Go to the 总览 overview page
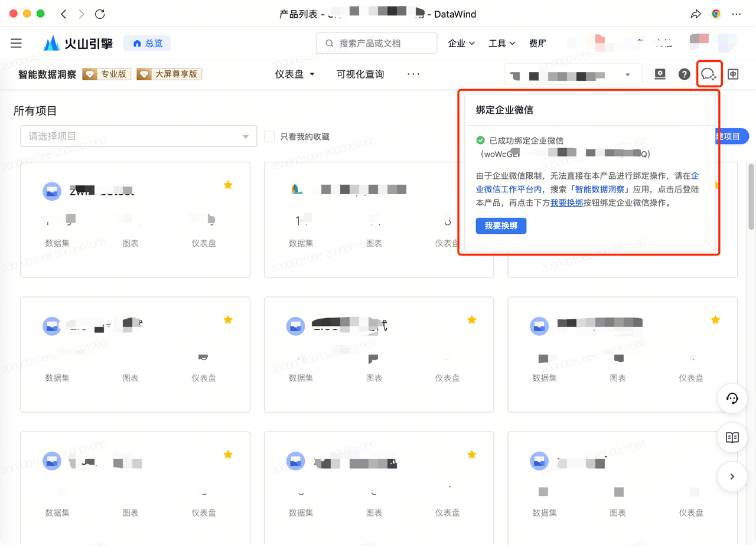This screenshot has width=756, height=546. pyautogui.click(x=147, y=43)
